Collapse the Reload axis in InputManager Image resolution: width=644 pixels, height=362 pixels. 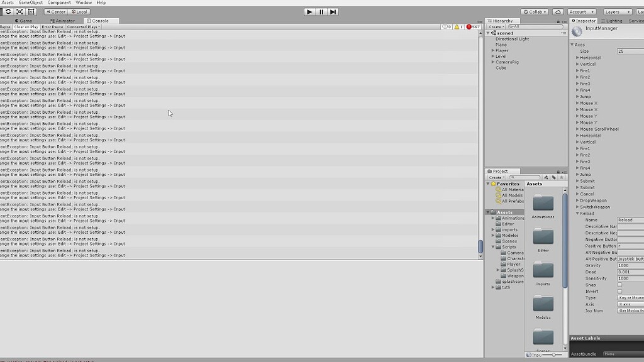pos(577,214)
